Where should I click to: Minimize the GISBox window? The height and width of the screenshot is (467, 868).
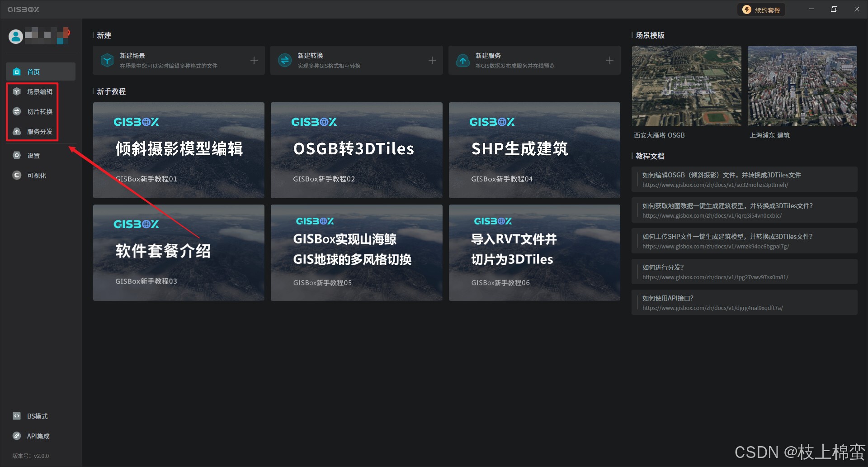tap(811, 9)
